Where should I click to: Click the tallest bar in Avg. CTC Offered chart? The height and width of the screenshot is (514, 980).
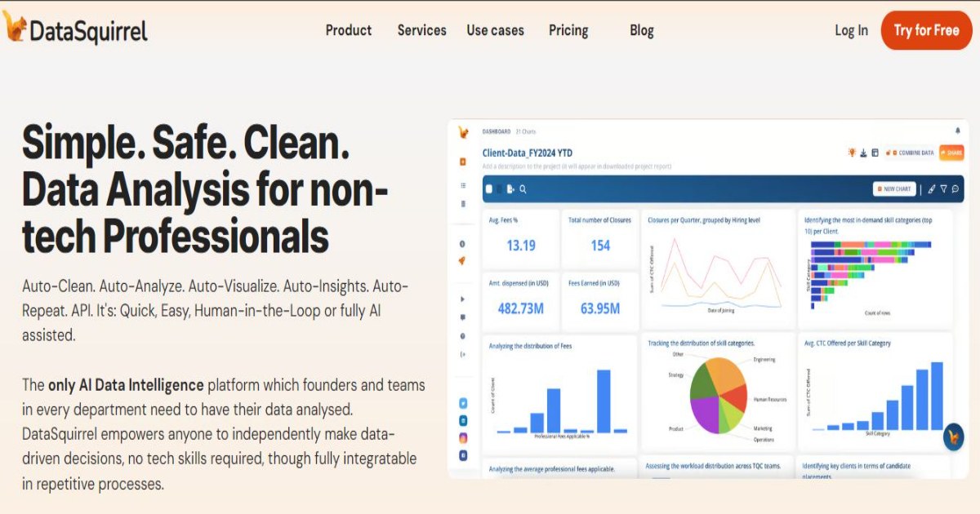(937, 396)
